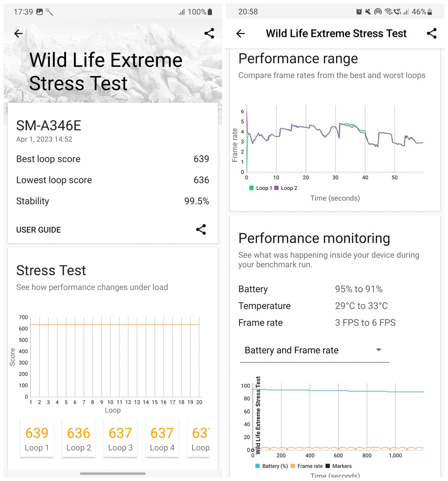Tap the device name SM-A346E

pyautogui.click(x=49, y=126)
